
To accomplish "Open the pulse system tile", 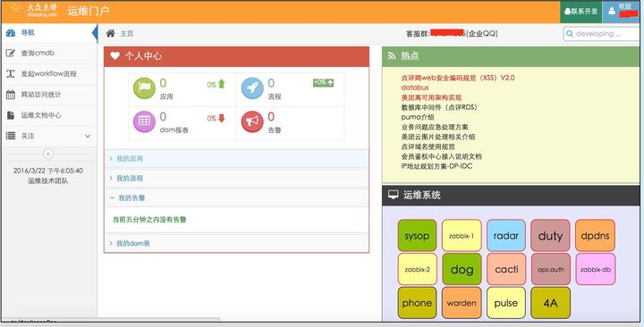I will [x=506, y=303].
